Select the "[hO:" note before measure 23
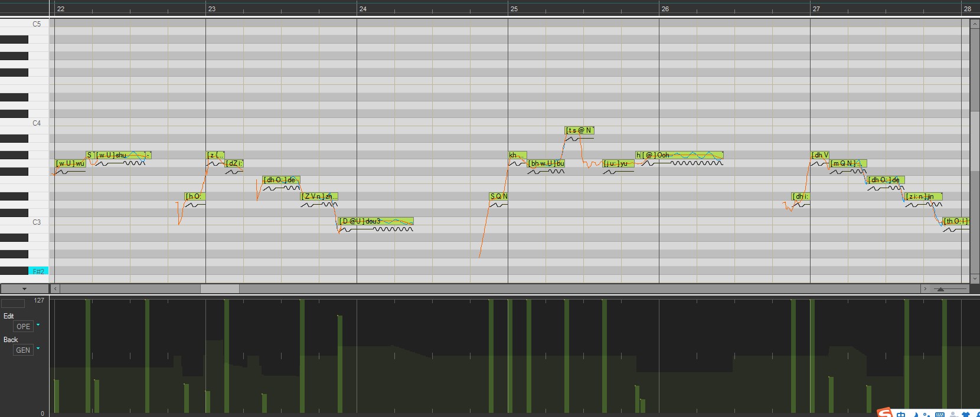 click(195, 196)
